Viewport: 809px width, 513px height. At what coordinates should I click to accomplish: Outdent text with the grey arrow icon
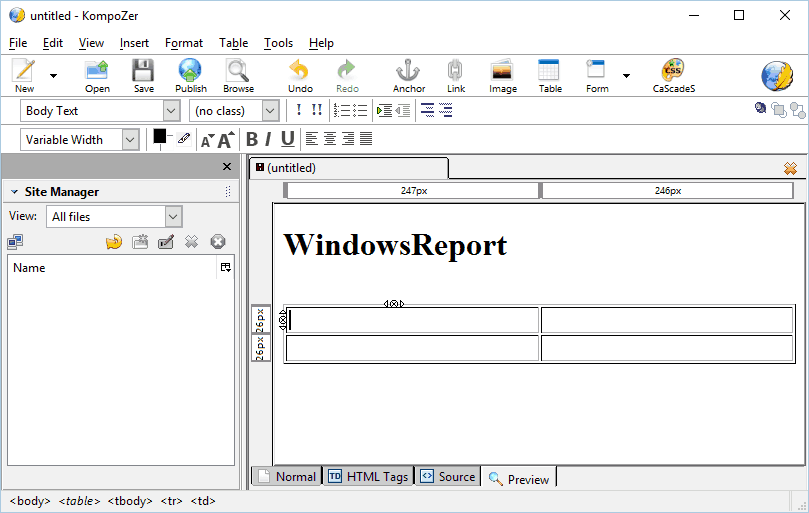pyautogui.click(x=402, y=110)
